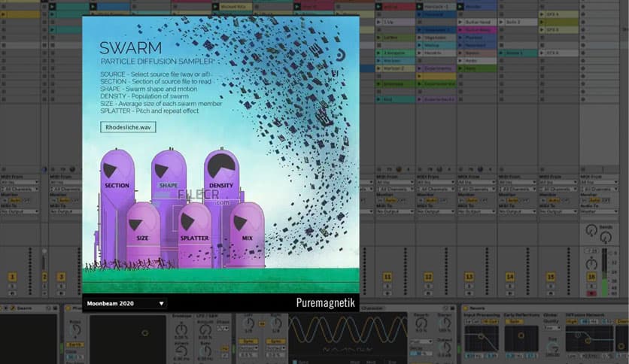629x364 pixels.
Task: Toggle Reverb Early Reflections Spin
Action: 514,321
